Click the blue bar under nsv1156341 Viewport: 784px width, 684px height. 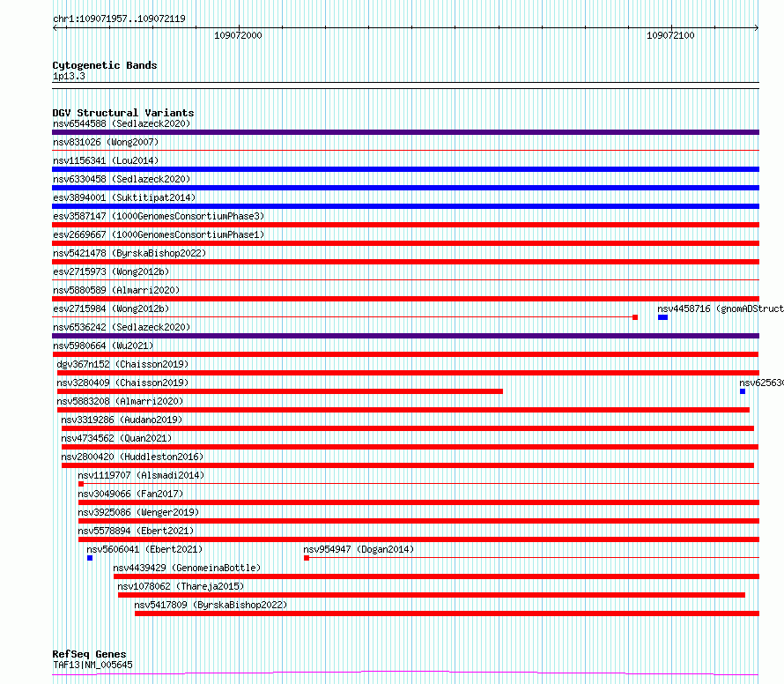405,169
